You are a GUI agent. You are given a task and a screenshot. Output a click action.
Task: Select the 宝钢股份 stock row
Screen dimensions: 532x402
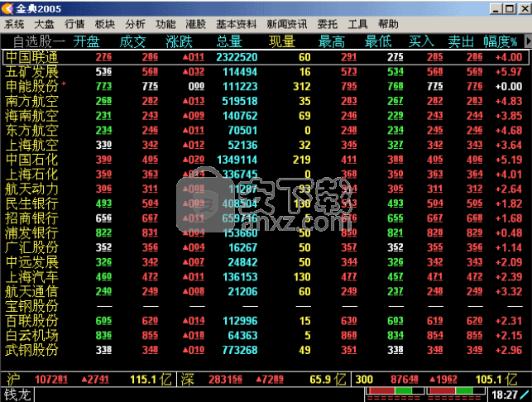tap(266, 306)
